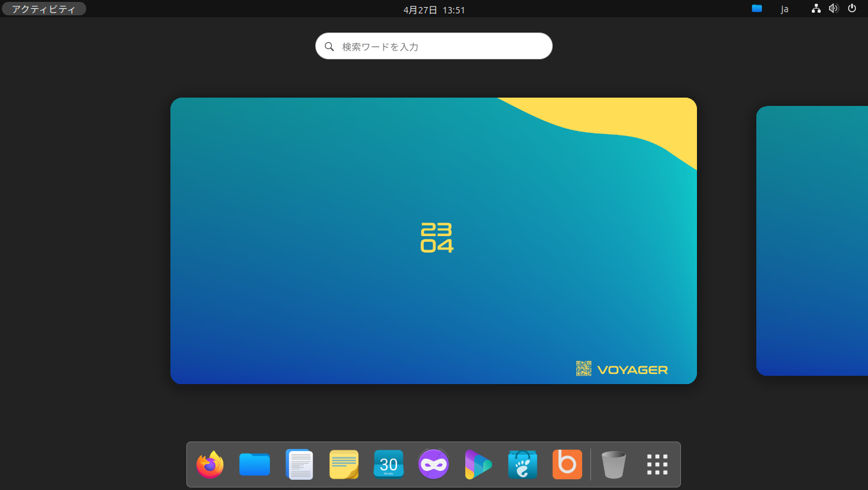Launch the orange 'b' app icon
Image resolution: width=868 pixels, height=490 pixels.
[x=567, y=464]
